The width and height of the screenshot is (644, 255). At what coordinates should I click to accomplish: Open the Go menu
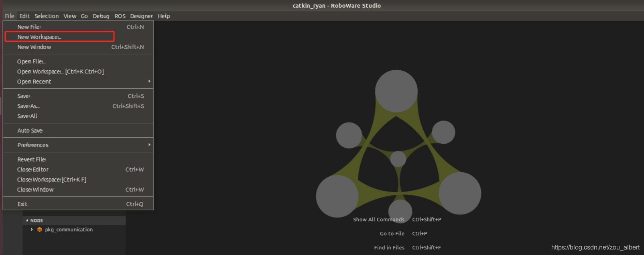click(84, 16)
